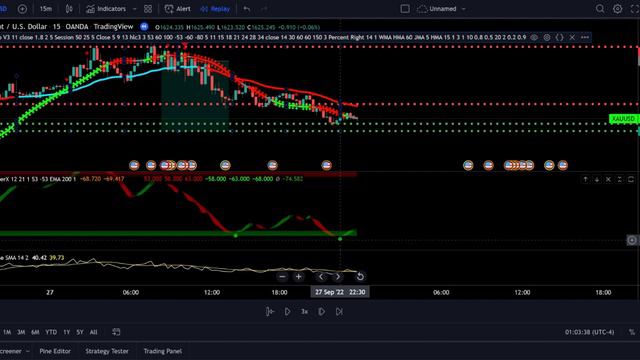Open the Pine Editor tab

(55, 351)
